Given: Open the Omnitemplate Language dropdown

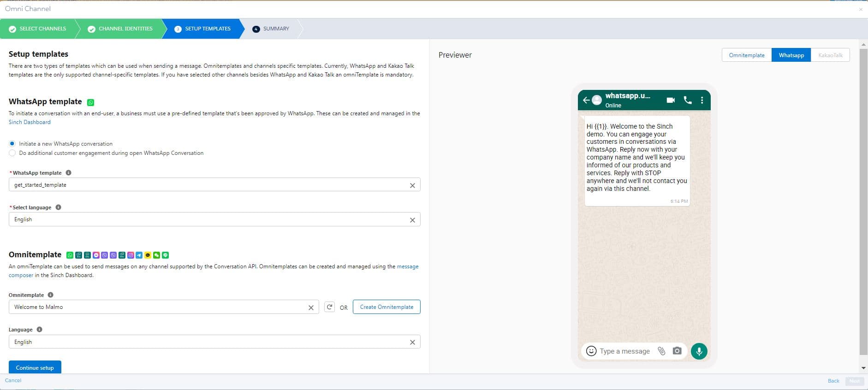Looking at the screenshot, I should click(214, 342).
